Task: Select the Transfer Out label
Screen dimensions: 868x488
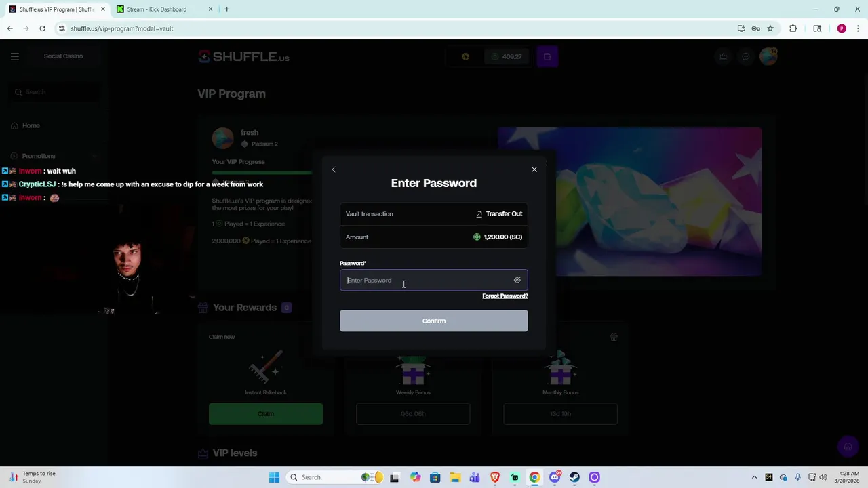Action: click(x=504, y=213)
